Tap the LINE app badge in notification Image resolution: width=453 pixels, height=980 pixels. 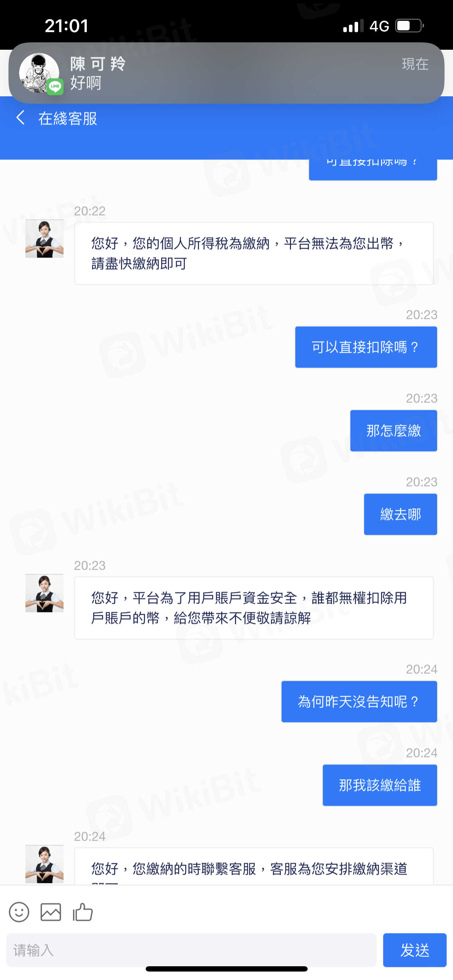(55, 86)
